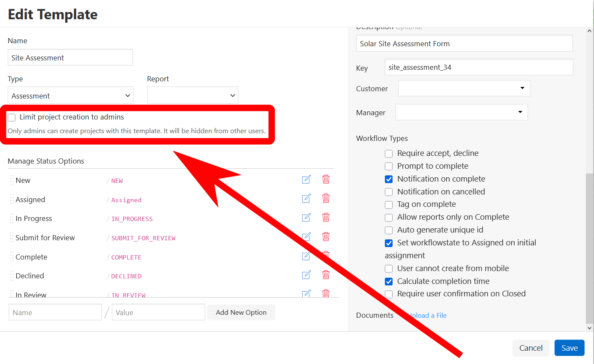Image resolution: width=594 pixels, height=364 pixels.
Task: Click the right panel scrollbar thumb
Action: pos(590,248)
